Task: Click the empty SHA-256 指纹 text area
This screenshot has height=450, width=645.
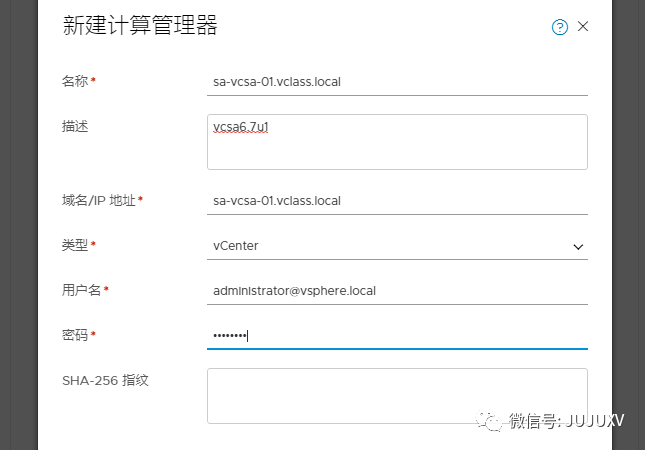Action: [x=397, y=395]
